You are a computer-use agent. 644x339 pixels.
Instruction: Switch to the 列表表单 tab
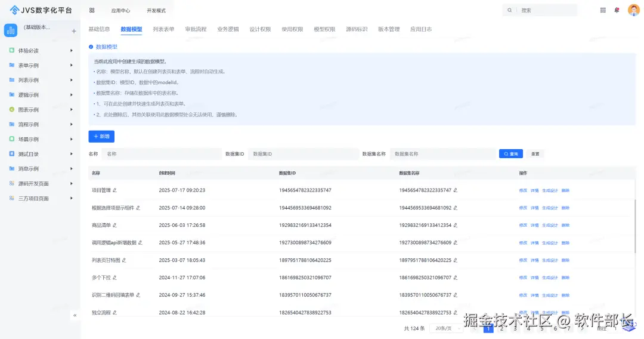point(163,29)
